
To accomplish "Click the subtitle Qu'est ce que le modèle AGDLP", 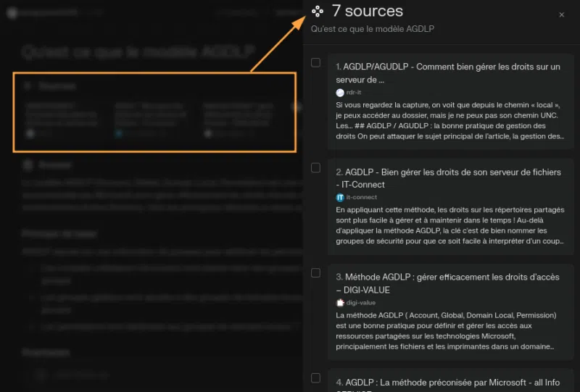I will [x=373, y=29].
